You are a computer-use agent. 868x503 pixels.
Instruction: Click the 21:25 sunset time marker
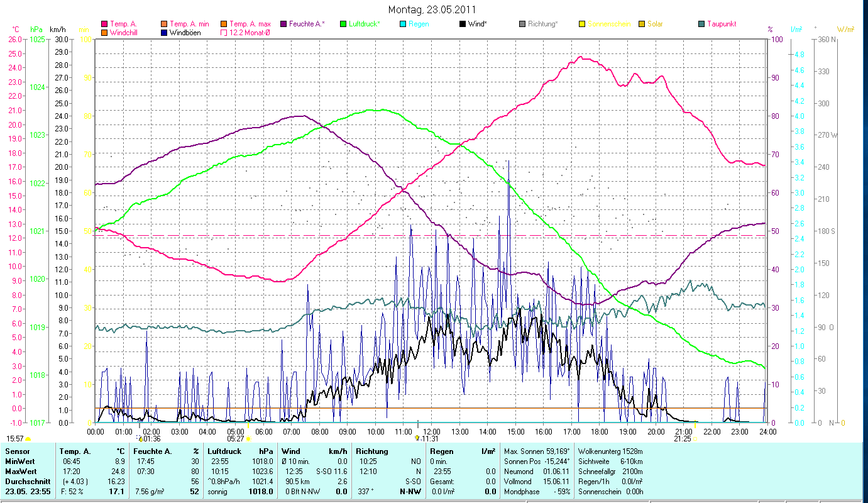tap(683, 438)
